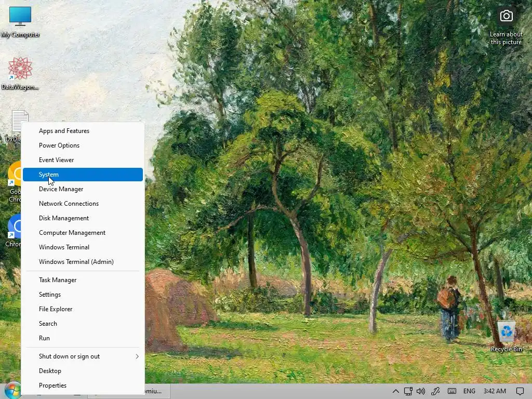Open Network Connections entry

tap(83, 204)
